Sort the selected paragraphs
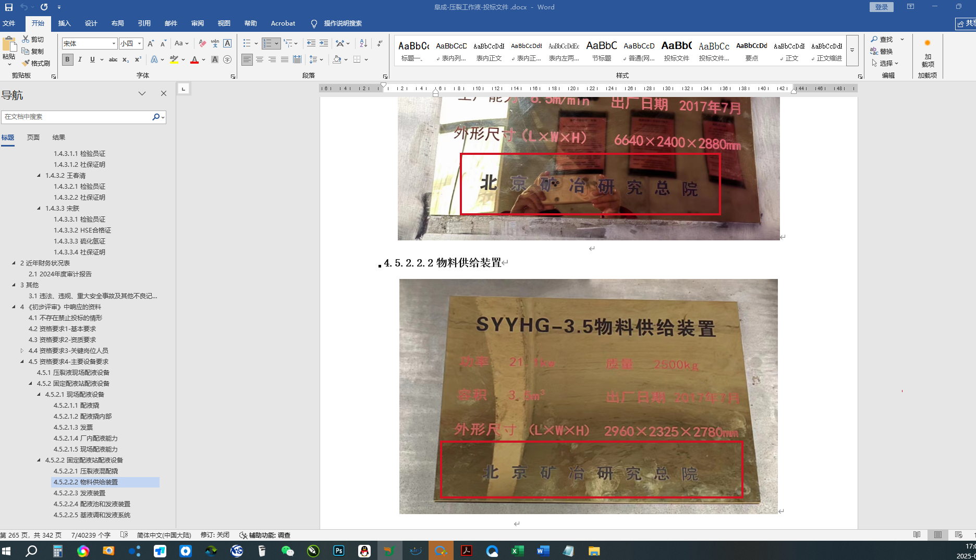This screenshot has width=976, height=560. (x=363, y=44)
